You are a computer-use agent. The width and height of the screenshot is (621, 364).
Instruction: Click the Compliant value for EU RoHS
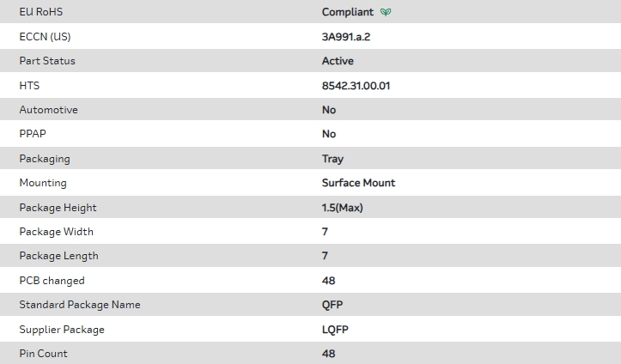(x=347, y=13)
